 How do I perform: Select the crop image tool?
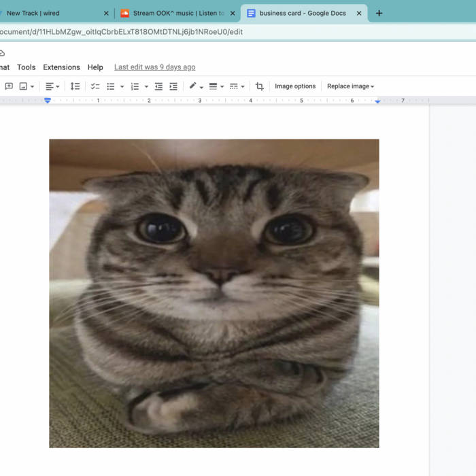(x=259, y=86)
